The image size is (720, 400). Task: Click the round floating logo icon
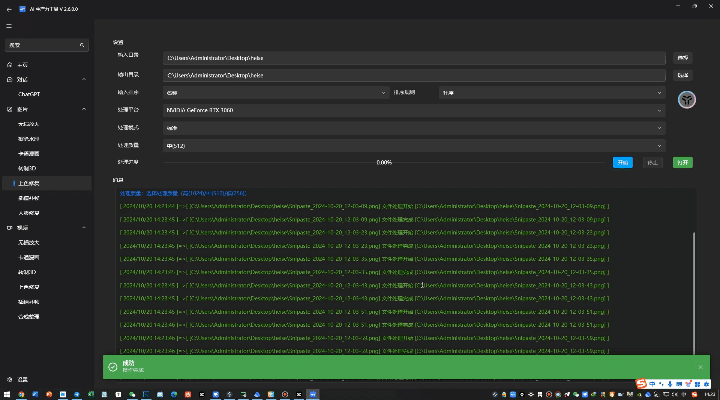[687, 98]
